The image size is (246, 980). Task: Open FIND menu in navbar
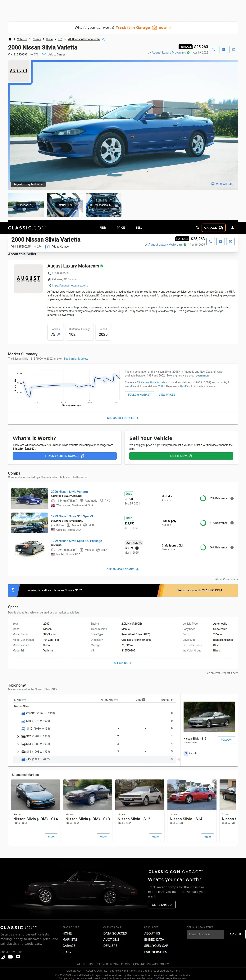[x=103, y=228]
